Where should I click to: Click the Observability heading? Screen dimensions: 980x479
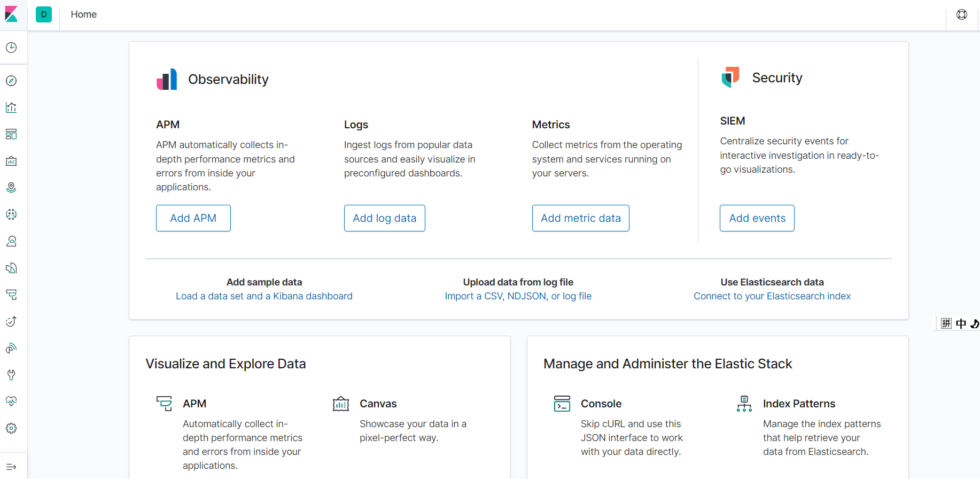(228, 79)
